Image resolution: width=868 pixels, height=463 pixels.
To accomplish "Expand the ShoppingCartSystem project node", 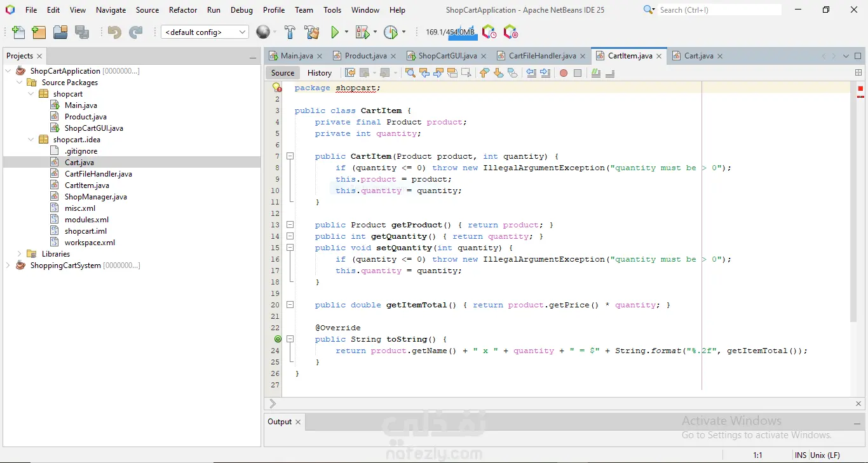I will (8, 265).
